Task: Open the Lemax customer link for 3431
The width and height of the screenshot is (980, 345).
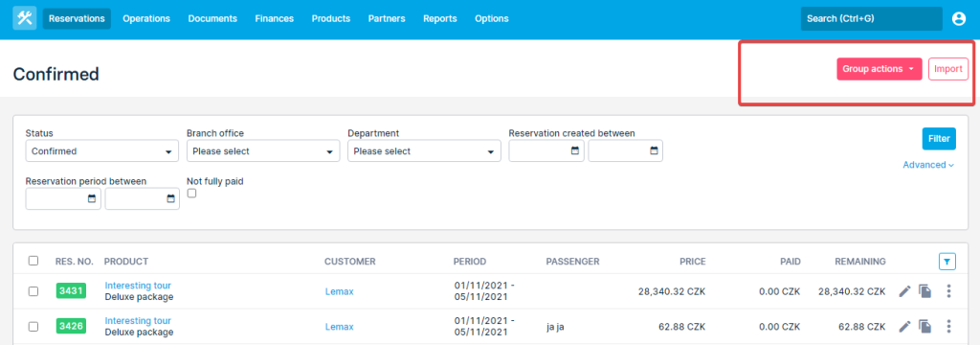Action: pyautogui.click(x=340, y=291)
